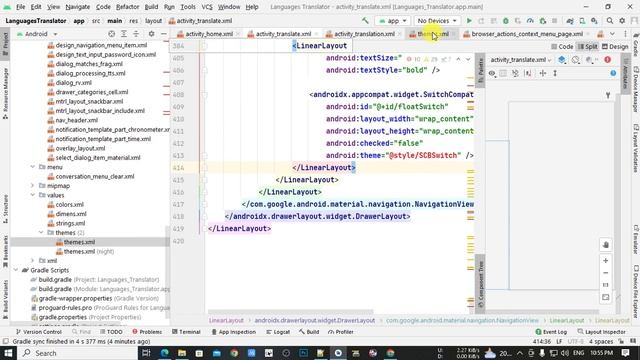Open Version Control tool window
This screenshot has width=640, height=360.
click(x=39, y=332)
